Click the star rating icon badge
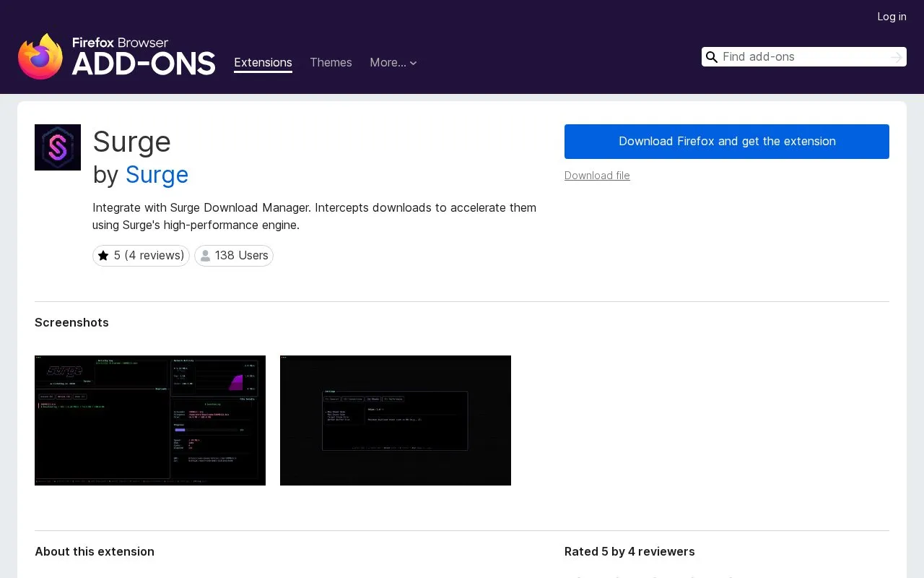The width and height of the screenshot is (924, 578). point(103,256)
